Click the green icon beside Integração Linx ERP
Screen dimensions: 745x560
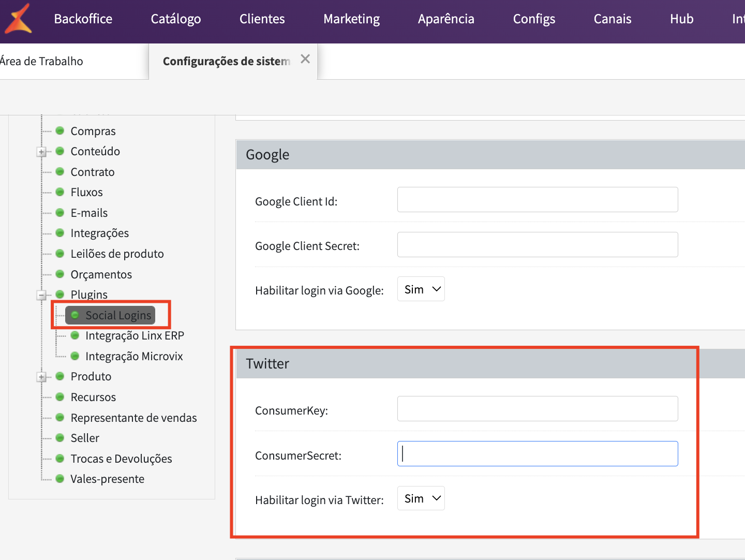(x=75, y=335)
